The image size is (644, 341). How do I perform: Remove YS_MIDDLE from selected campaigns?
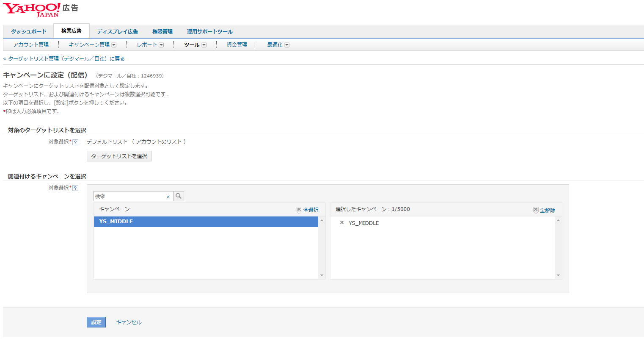point(342,222)
